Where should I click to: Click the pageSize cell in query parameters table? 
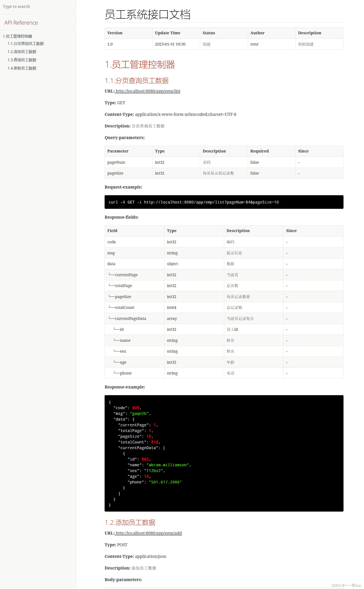click(x=128, y=173)
